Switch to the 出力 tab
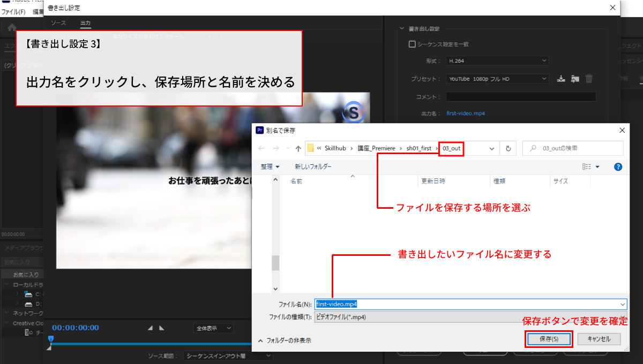The image size is (643, 364). pyautogui.click(x=86, y=23)
